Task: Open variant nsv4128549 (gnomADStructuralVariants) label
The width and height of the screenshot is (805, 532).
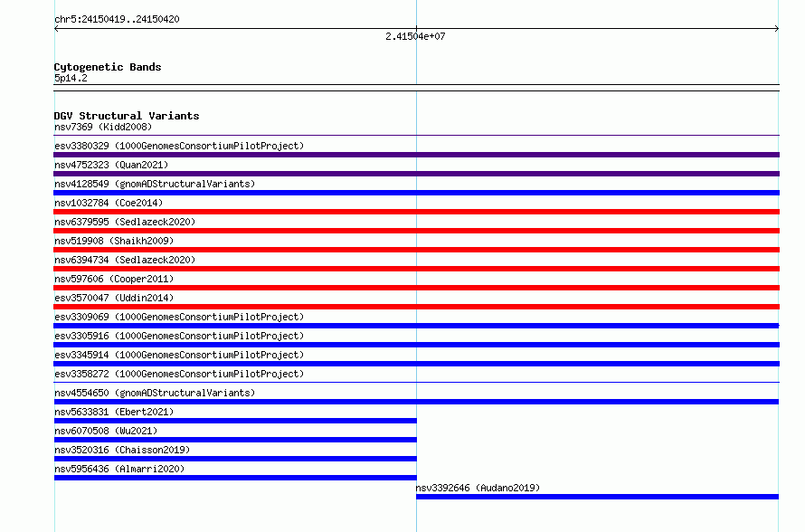Action: 155,184
